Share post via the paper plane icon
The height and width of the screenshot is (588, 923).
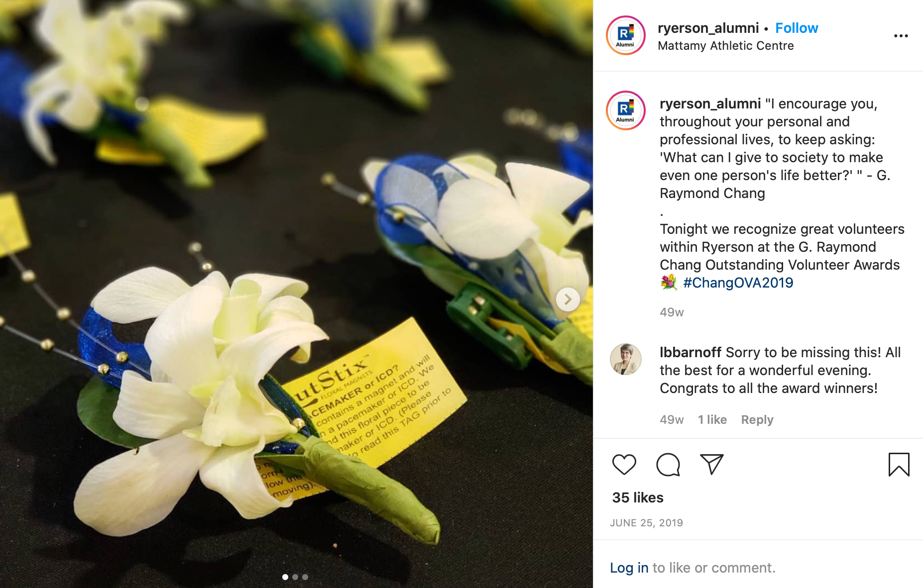pyautogui.click(x=711, y=464)
